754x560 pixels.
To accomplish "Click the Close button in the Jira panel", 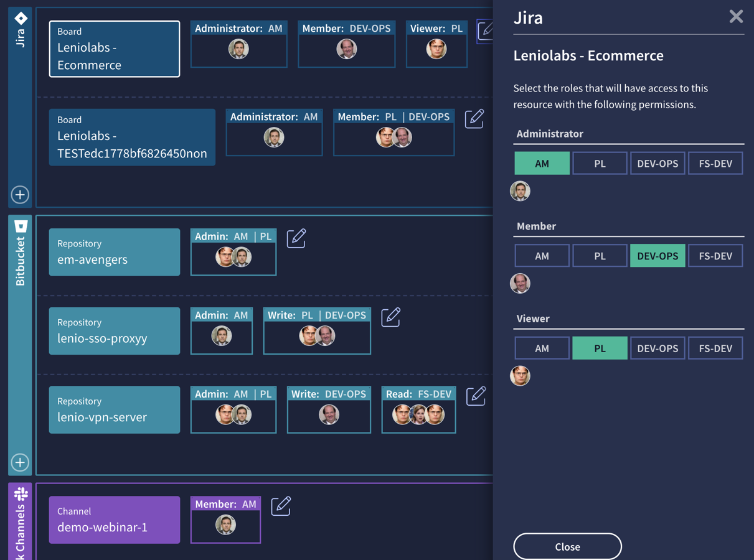I will tap(567, 546).
